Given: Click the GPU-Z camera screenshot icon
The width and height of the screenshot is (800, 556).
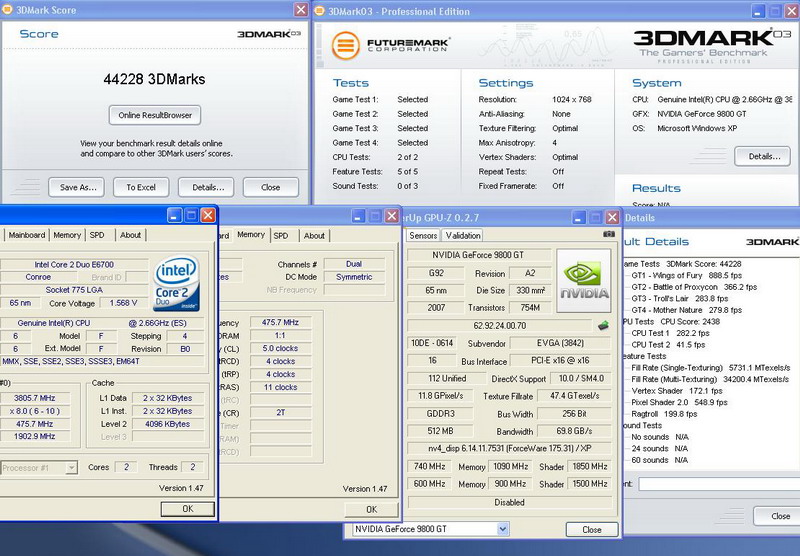Looking at the screenshot, I should click(x=609, y=234).
